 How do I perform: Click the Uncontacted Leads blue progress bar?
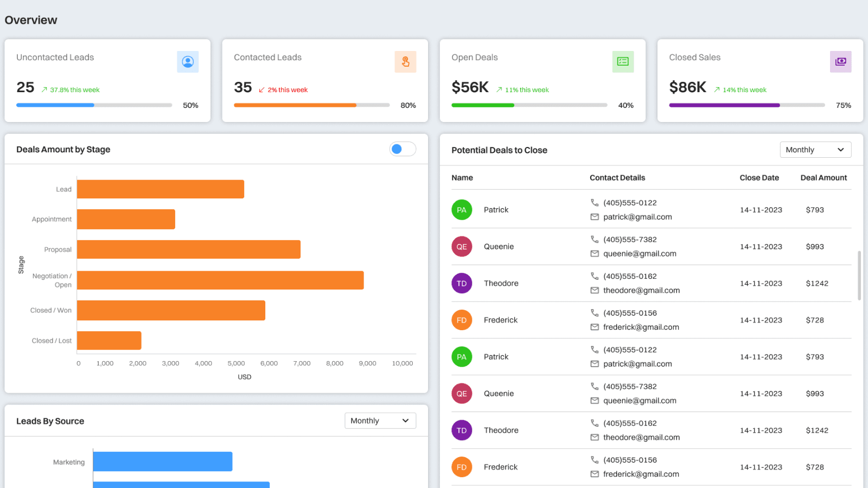[x=55, y=105]
